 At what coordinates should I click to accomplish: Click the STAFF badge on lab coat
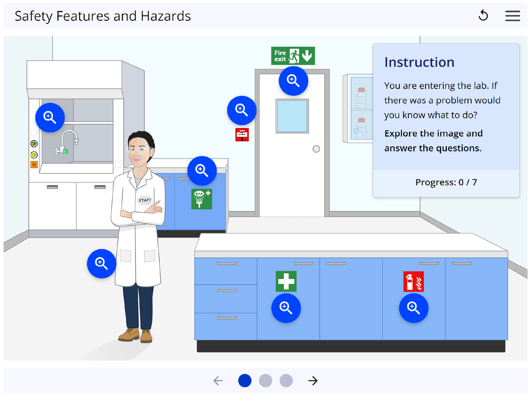145,200
